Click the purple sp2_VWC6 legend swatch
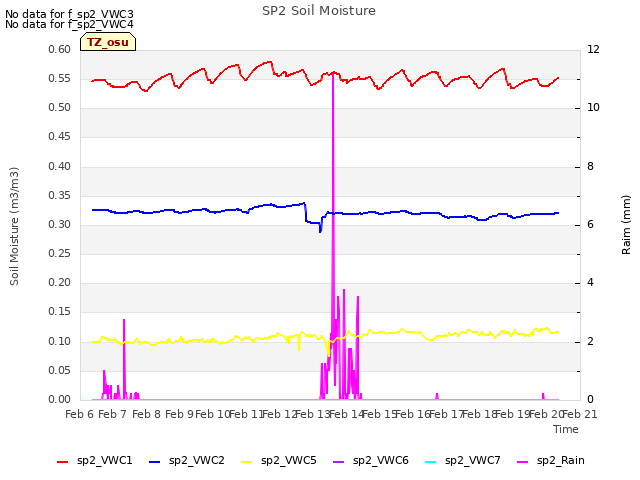Image resolution: width=640 pixels, height=480 pixels. [338, 462]
